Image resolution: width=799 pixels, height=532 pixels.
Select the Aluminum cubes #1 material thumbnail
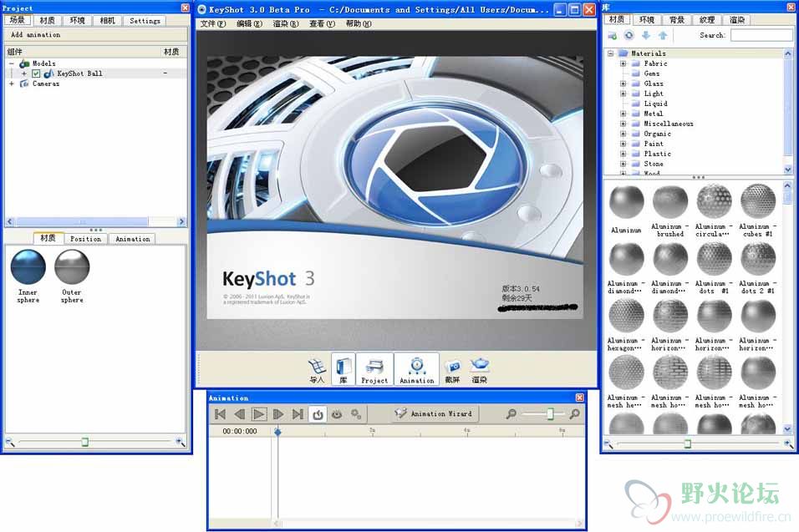[758, 202]
